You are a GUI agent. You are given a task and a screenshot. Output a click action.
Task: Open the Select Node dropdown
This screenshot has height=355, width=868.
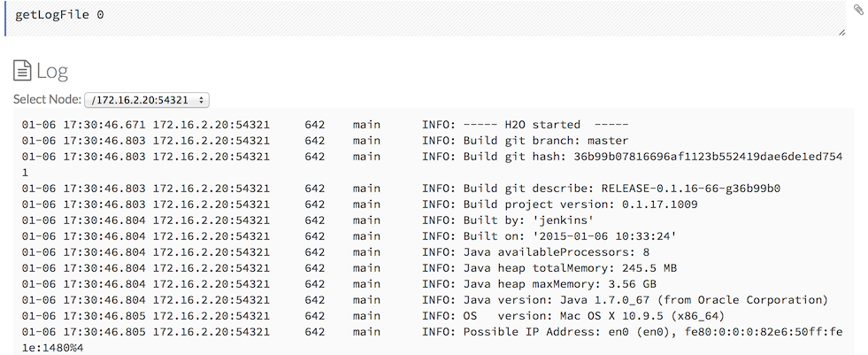pos(146,100)
